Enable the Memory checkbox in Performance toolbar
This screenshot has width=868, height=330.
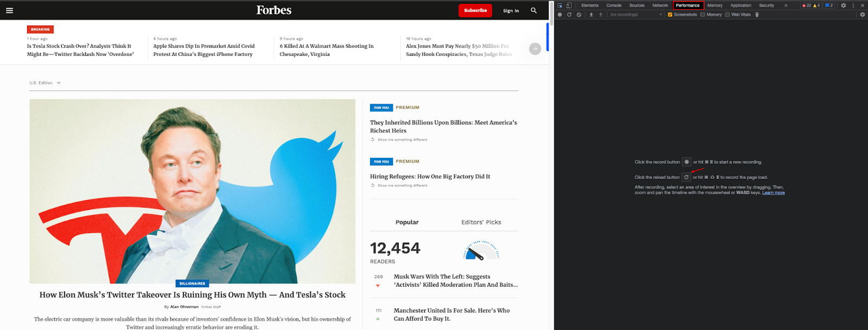pyautogui.click(x=703, y=15)
